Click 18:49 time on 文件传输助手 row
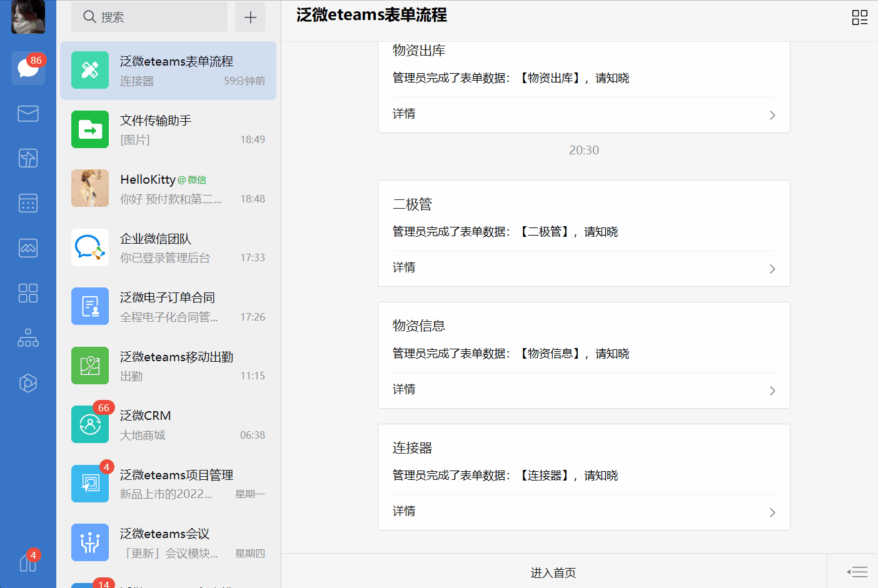This screenshot has height=588, width=878. point(253,139)
